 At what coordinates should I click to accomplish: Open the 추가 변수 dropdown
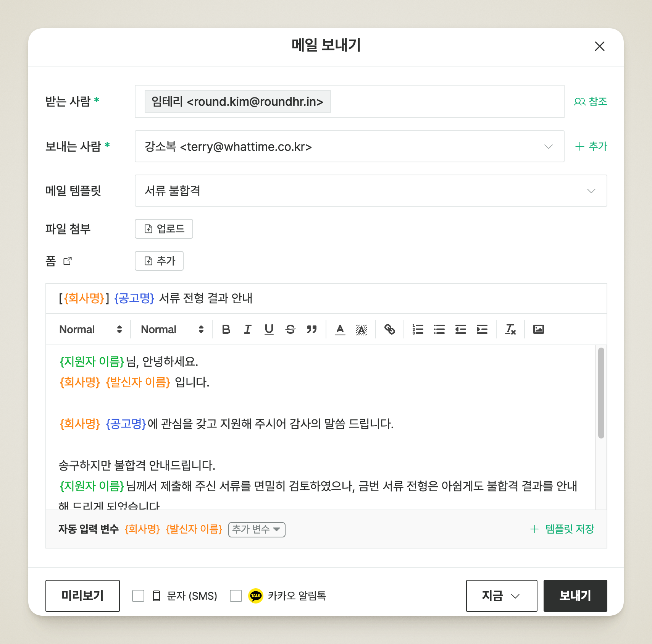257,529
